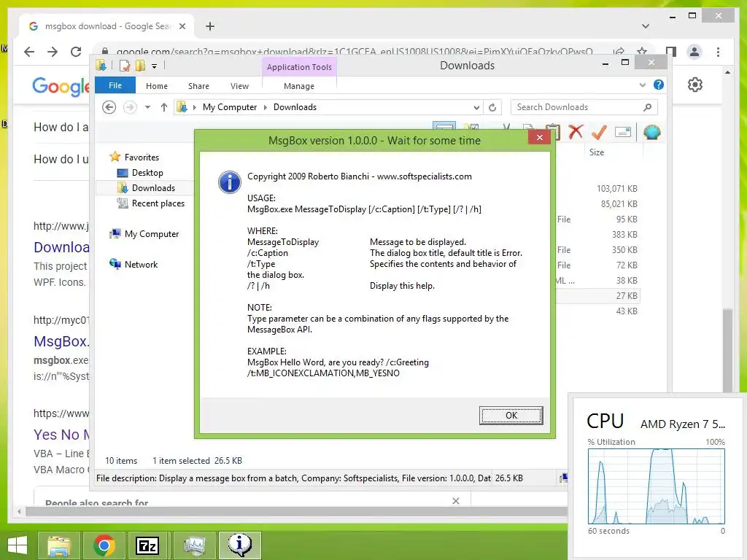Reload the Chrome page
747x560 pixels.
tap(76, 52)
